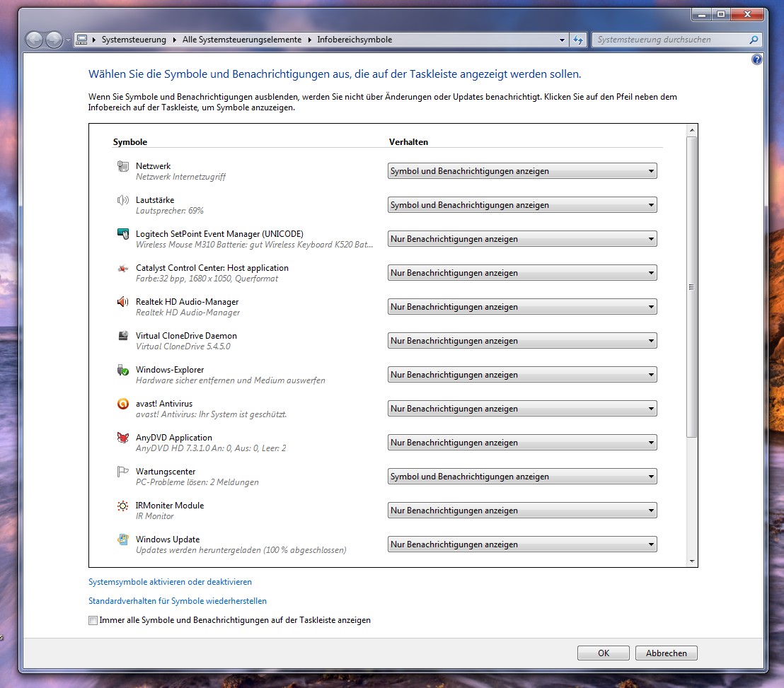Screen dimensions: 784x688
Task: Open behavior dropdown for Windows Update
Action: tap(522, 544)
